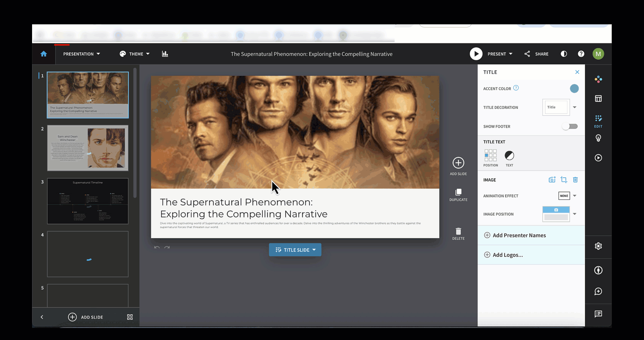The height and width of the screenshot is (340, 644).
Task: Open the animation play icon in sidebar
Action: [x=598, y=158]
